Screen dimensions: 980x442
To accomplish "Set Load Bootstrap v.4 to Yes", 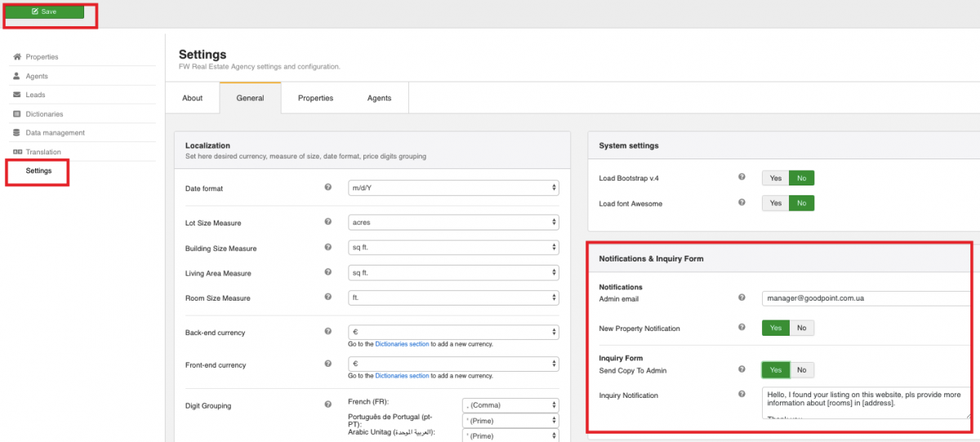I will pos(775,178).
